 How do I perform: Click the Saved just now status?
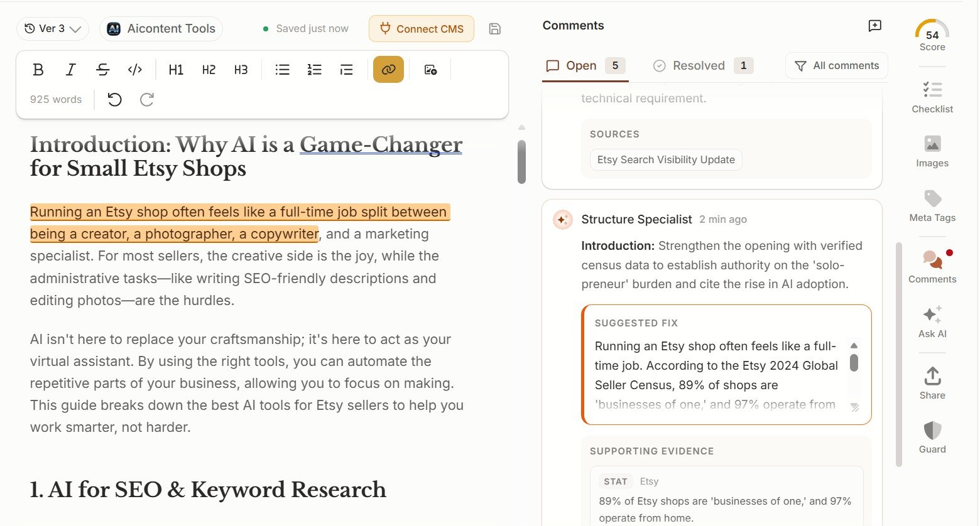(305, 29)
